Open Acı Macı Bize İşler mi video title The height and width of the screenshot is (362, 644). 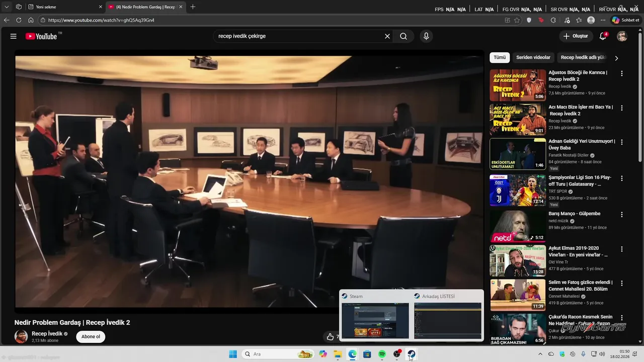pyautogui.click(x=581, y=110)
